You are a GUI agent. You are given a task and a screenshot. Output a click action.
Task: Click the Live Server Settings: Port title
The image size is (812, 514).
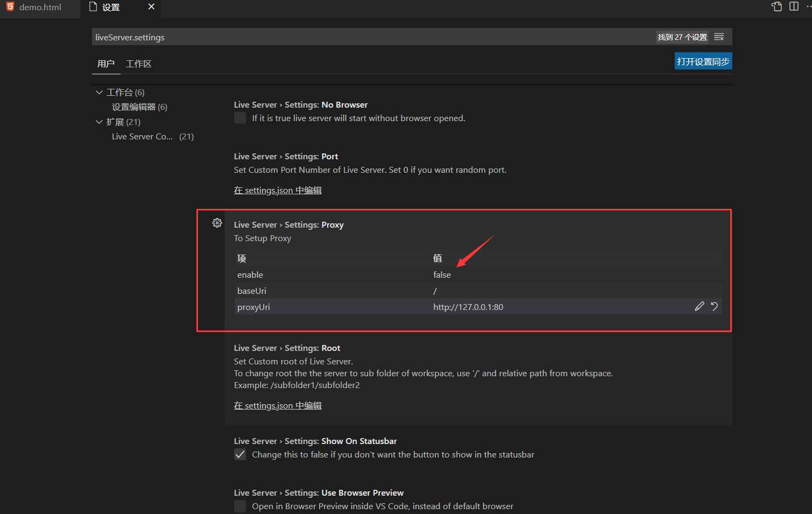286,156
